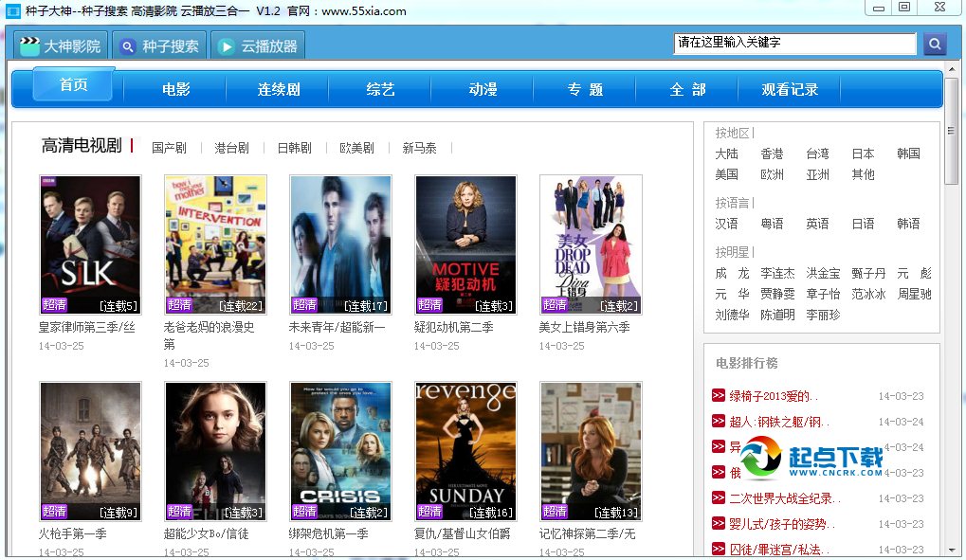Filter TV dramas by 港台剧
The height and width of the screenshot is (560, 966).
[x=231, y=148]
